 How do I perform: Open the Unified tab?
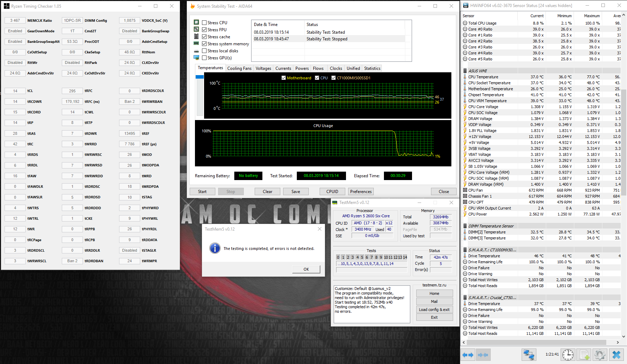point(353,68)
